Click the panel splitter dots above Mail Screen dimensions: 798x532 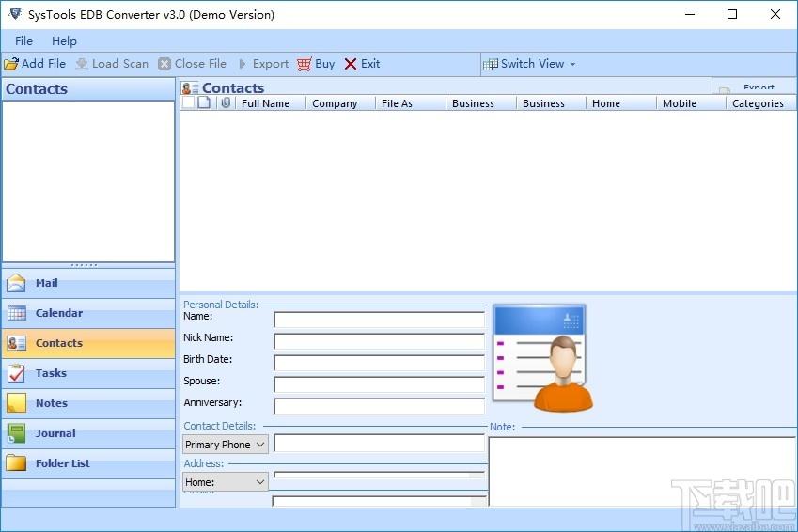[84, 265]
